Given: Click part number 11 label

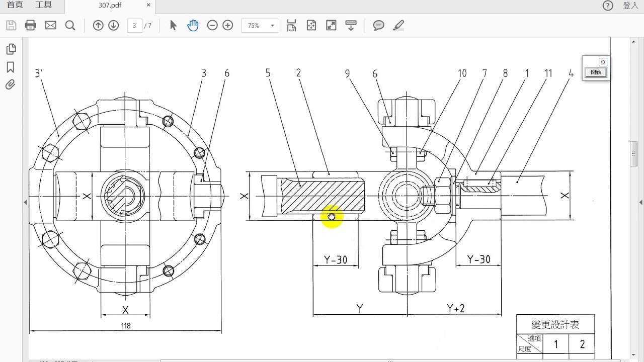Looking at the screenshot, I should [x=548, y=73].
